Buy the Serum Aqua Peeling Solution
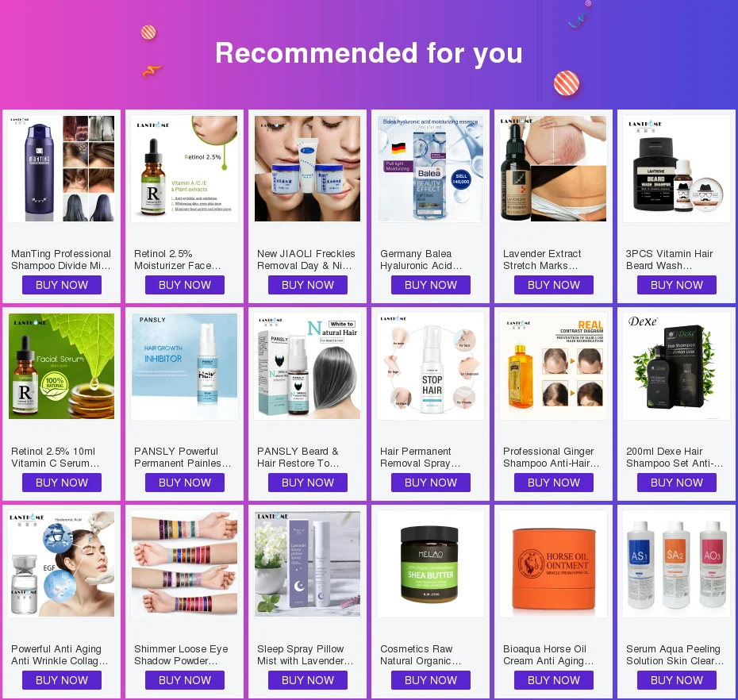This screenshot has height=700, width=738. coord(676,680)
